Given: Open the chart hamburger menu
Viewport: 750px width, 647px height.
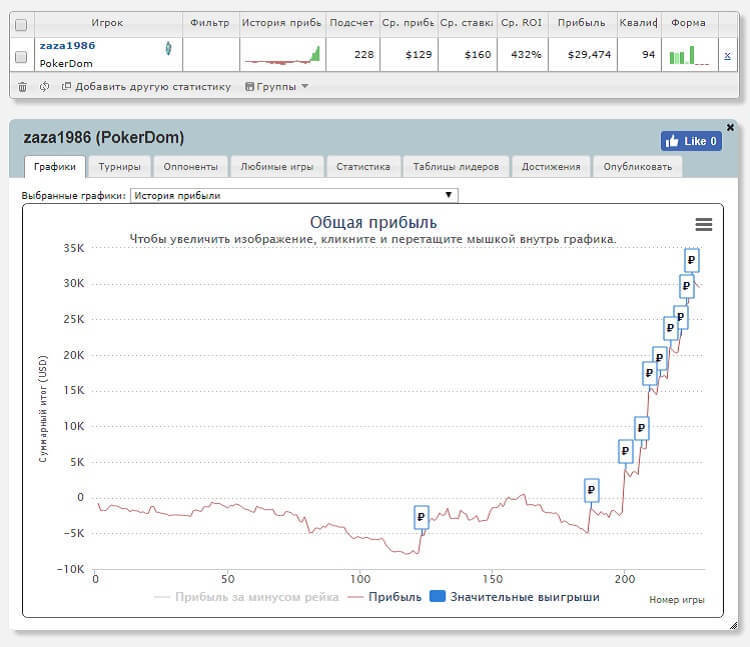Looking at the screenshot, I should point(703,225).
